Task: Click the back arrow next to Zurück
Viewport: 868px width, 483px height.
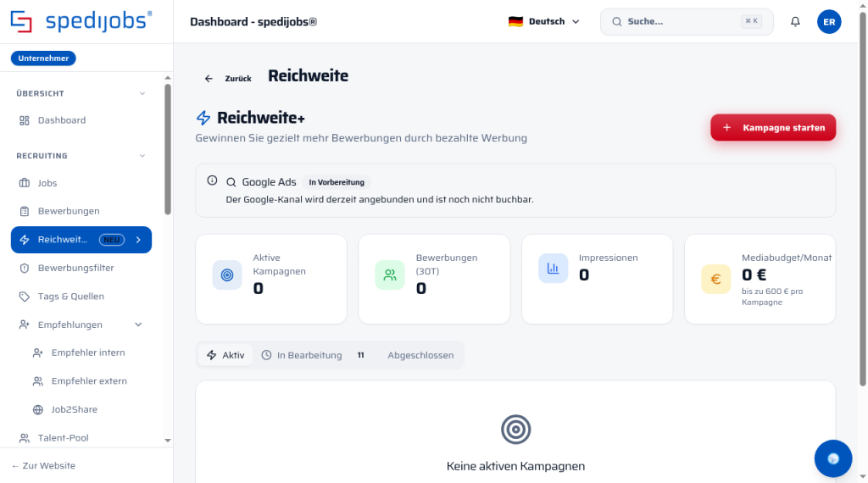Action: click(209, 79)
